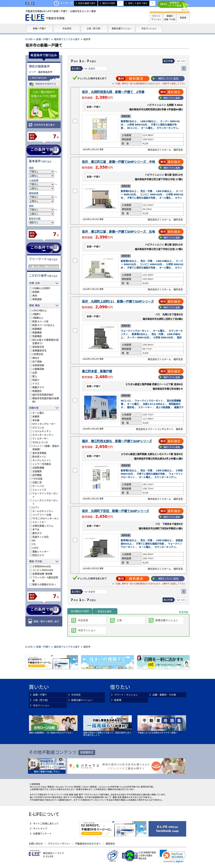Click page 1 pagination marker at the top
The image size is (215, 868).
click(184, 68)
